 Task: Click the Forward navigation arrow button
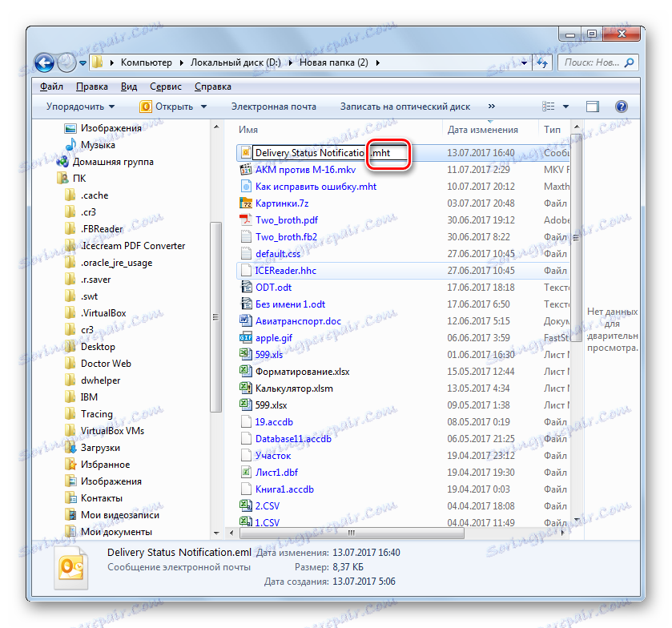tap(66, 63)
